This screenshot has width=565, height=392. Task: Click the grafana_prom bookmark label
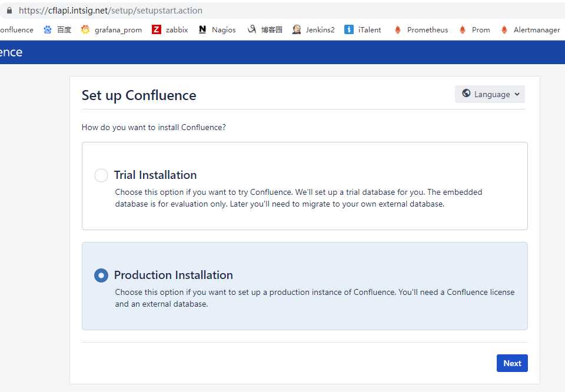point(118,30)
